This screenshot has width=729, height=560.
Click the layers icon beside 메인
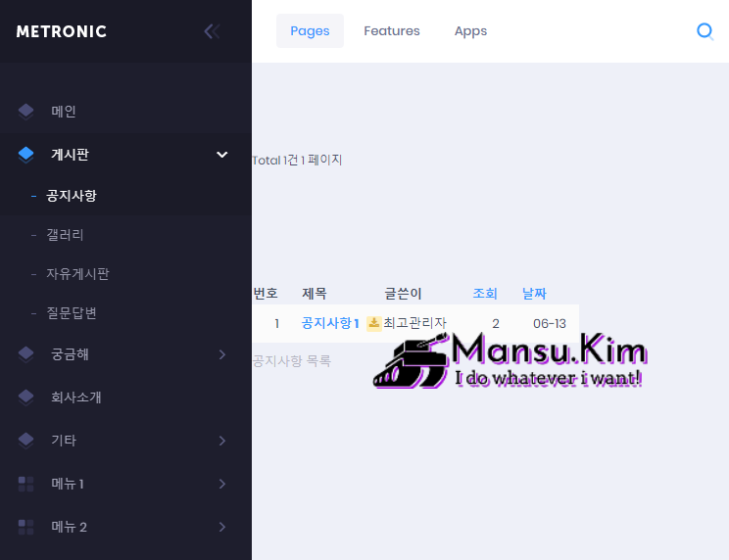point(25,112)
